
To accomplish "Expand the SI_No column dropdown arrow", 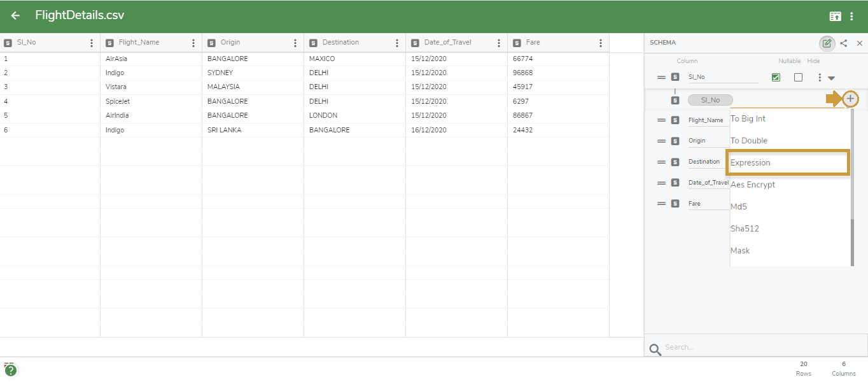I will tap(832, 76).
